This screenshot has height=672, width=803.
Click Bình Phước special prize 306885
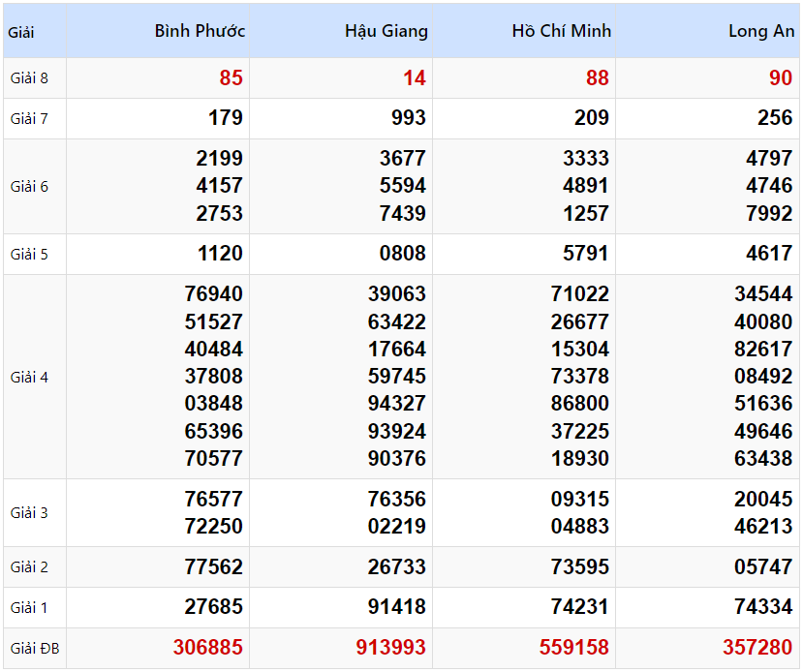coord(208,647)
